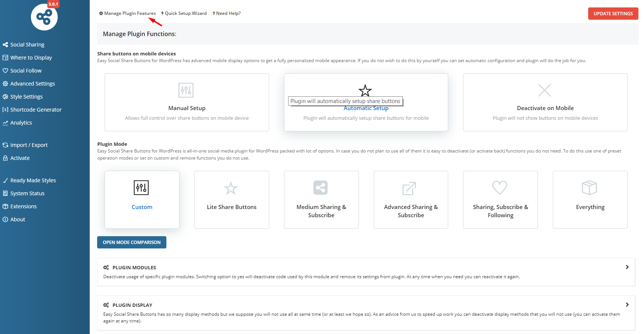Expand the Plugin Display section chevron
Viewport: 644px width, 334px height.
[x=627, y=305]
